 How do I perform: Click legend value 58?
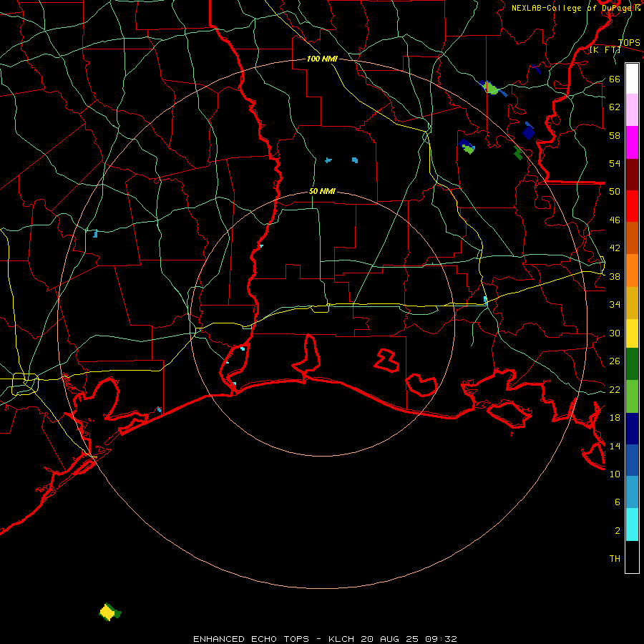[x=615, y=135]
